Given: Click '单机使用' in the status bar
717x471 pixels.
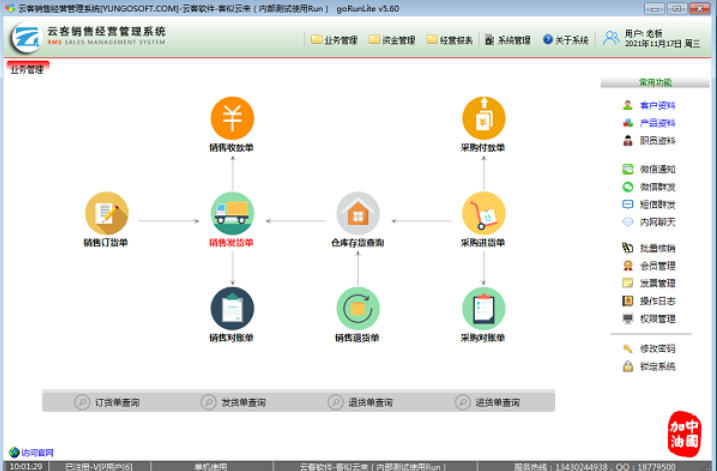Looking at the screenshot, I should [211, 467].
